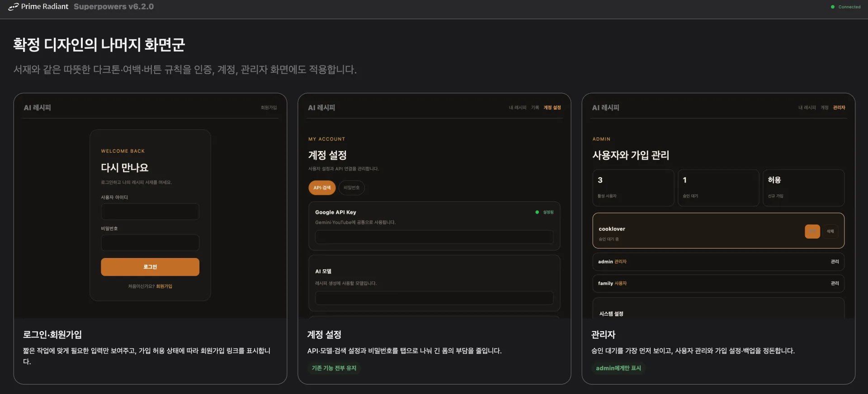Click the 시스템 설정 section heading
The width and height of the screenshot is (868, 394).
click(x=611, y=314)
